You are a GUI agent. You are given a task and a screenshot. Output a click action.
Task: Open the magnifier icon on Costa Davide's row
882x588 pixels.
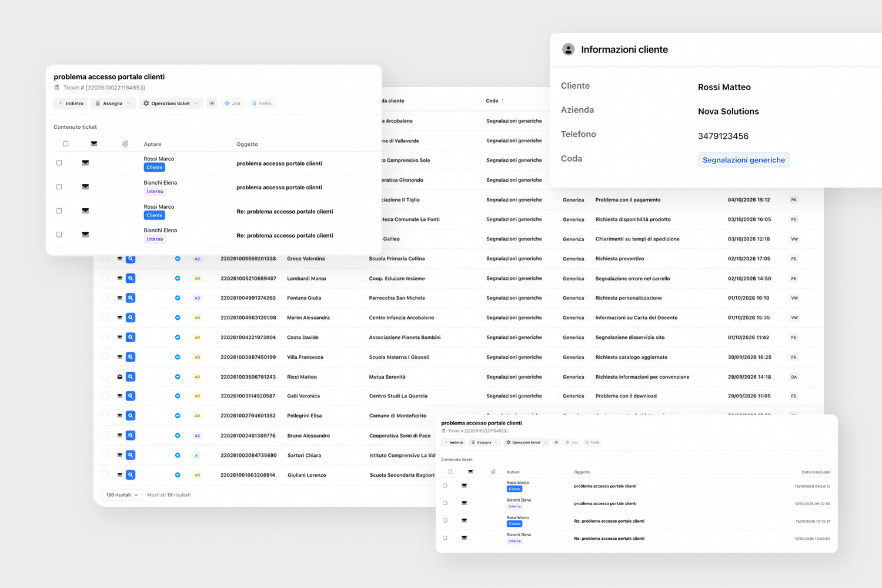[131, 338]
